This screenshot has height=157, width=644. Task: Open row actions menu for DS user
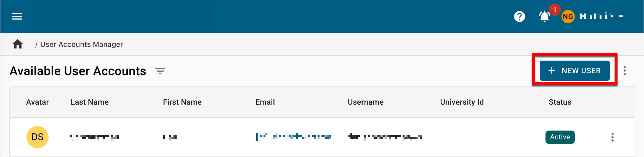pos(613,137)
